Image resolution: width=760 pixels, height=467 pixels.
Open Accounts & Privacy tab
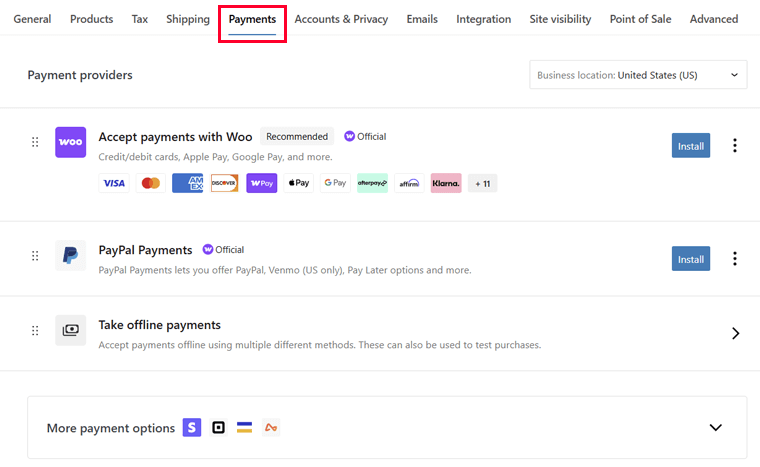click(341, 19)
